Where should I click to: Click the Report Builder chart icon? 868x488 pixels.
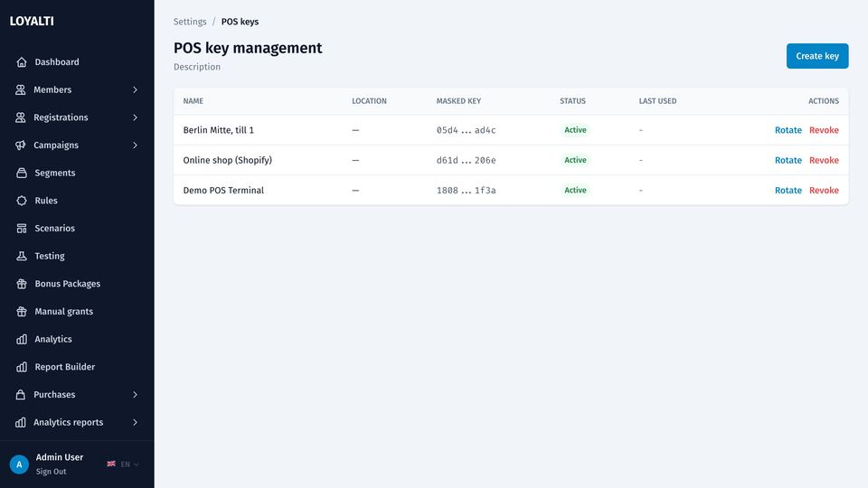[22, 366]
